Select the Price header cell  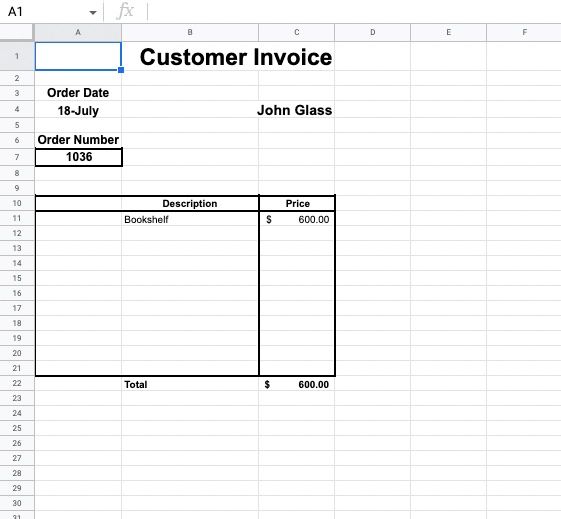[297, 203]
